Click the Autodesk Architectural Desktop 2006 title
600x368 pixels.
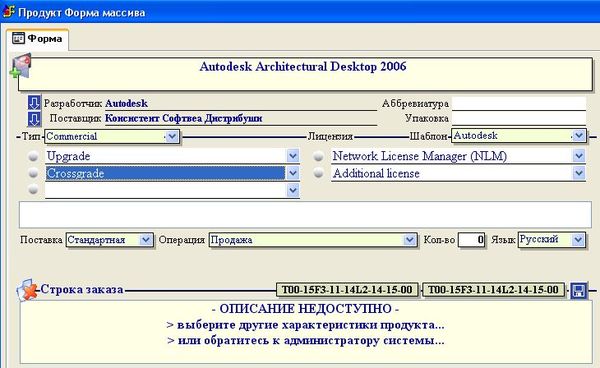pyautogui.click(x=303, y=67)
